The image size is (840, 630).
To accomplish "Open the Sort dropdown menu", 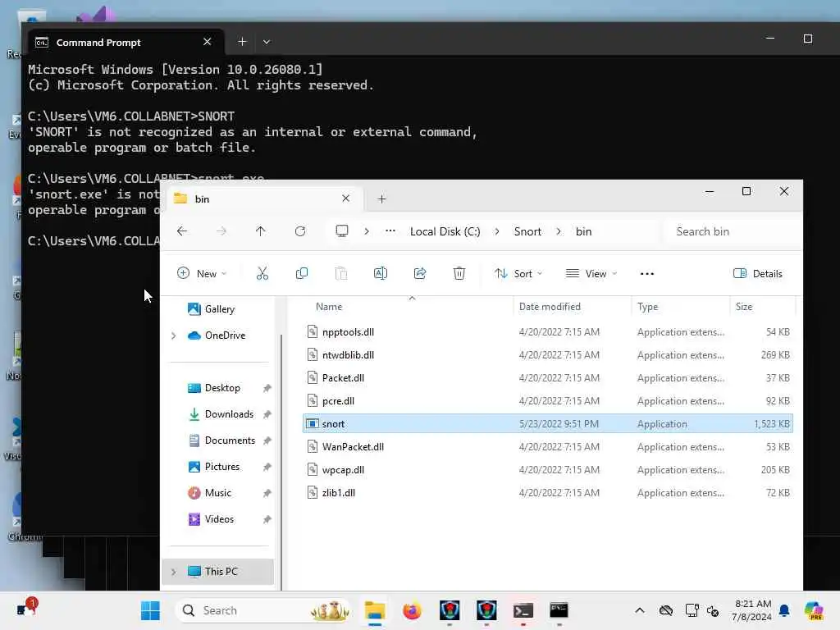I will pos(518,274).
